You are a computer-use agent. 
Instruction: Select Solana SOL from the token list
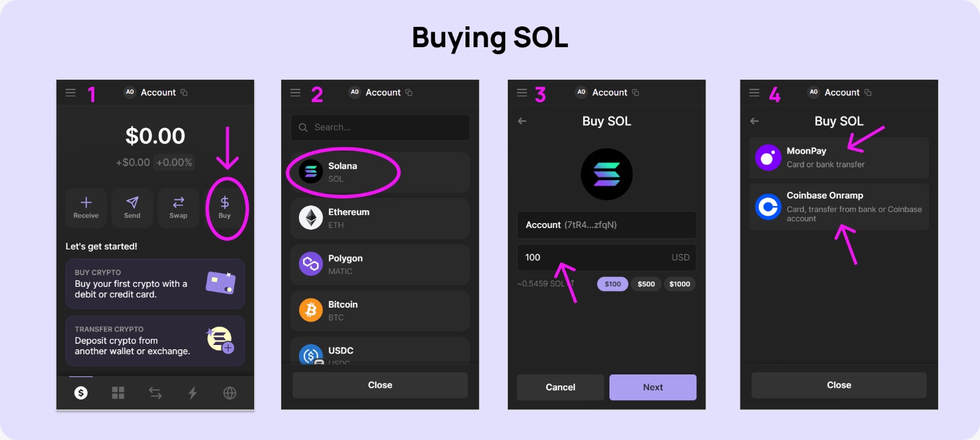tap(380, 172)
